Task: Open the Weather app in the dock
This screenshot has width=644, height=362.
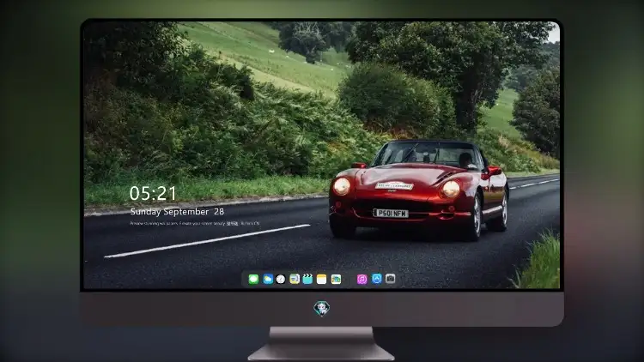Action: coord(268,280)
